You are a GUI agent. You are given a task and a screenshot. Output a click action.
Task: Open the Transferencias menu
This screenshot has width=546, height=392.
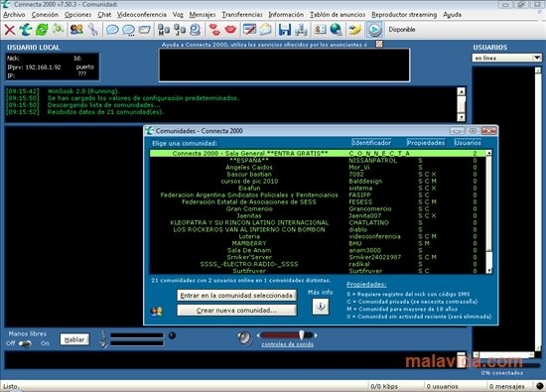point(242,15)
